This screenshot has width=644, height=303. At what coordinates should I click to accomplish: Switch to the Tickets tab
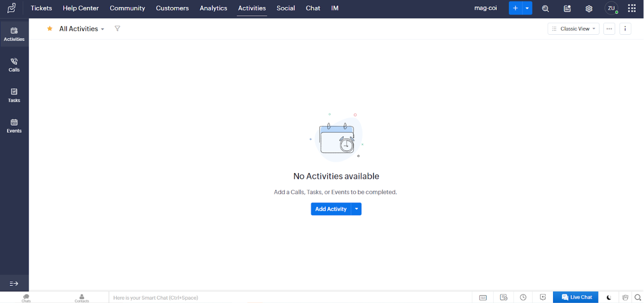41,8
